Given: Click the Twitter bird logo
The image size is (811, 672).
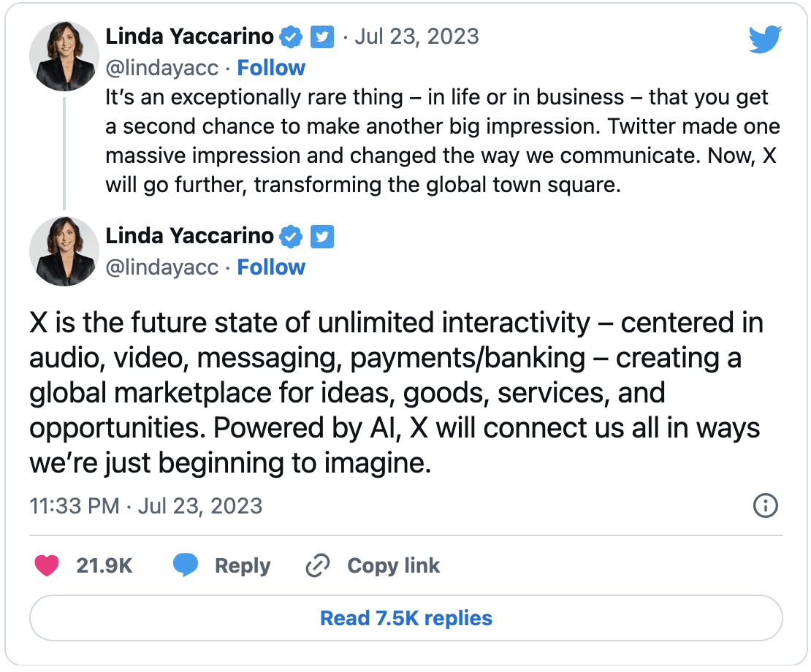Looking at the screenshot, I should click(765, 39).
